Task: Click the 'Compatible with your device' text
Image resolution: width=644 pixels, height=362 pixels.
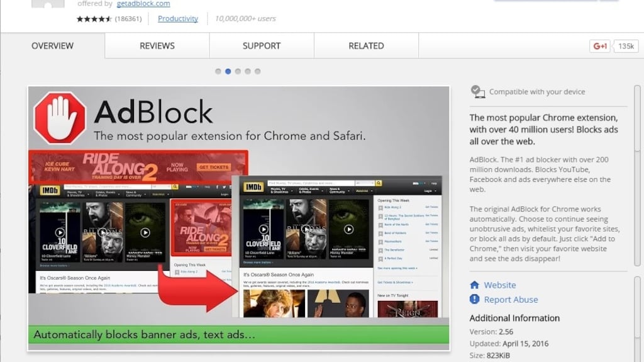Action: (537, 92)
